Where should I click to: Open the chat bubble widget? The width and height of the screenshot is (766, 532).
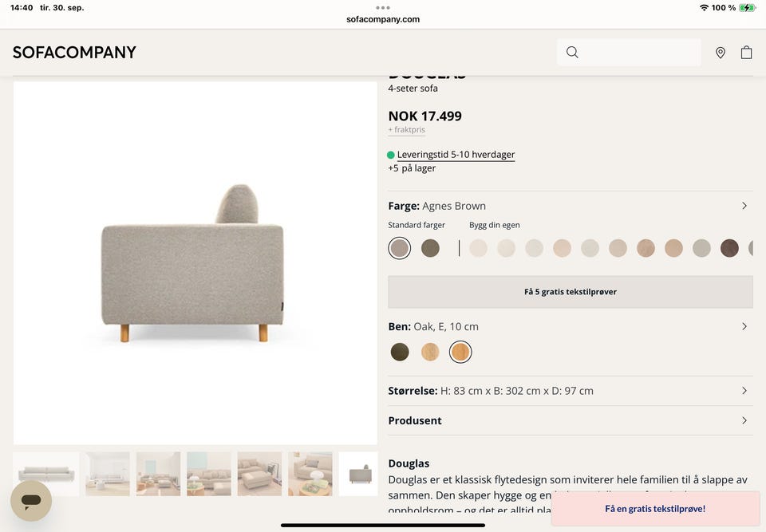click(31, 501)
